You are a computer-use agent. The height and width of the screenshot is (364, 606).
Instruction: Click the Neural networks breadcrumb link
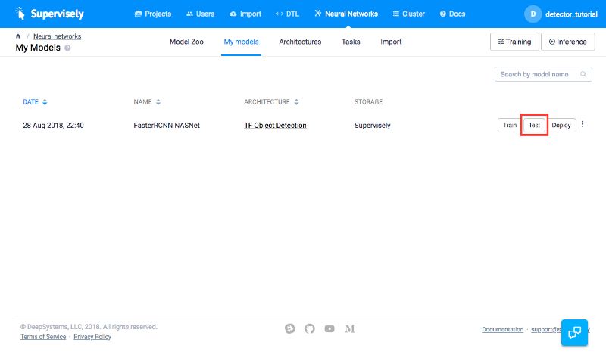[x=58, y=36]
